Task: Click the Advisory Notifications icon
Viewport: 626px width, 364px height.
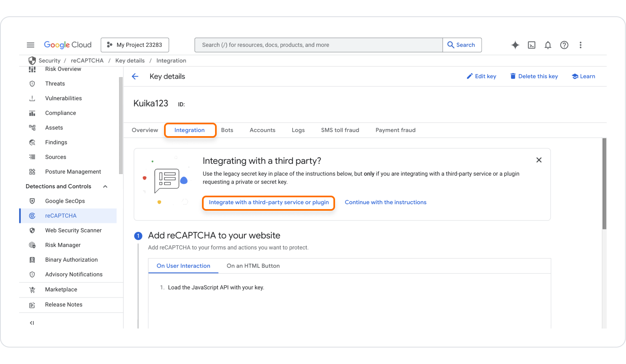Action: (32, 274)
